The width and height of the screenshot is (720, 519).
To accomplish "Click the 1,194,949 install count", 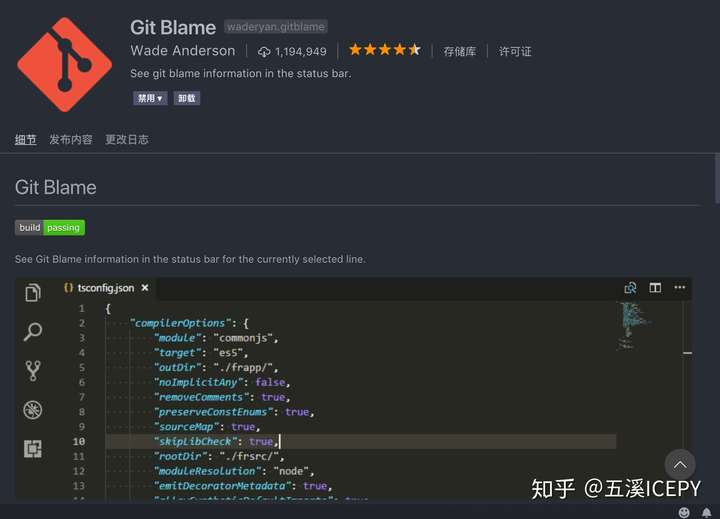I will [301, 51].
